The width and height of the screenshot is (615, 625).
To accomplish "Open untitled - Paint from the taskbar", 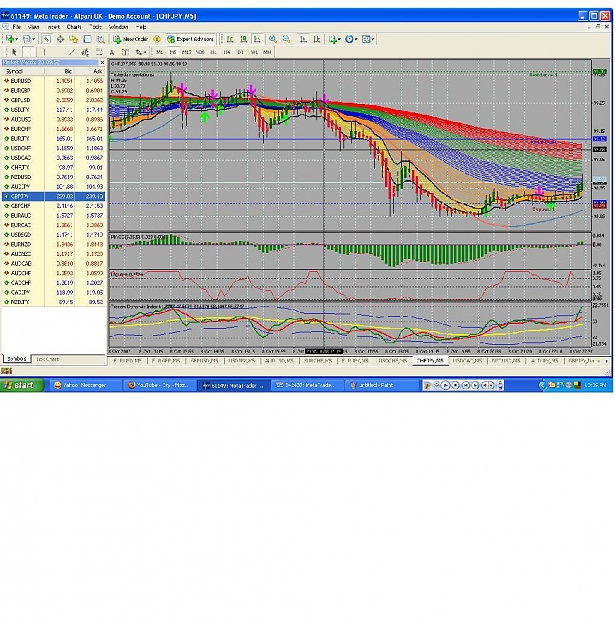I will [383, 385].
